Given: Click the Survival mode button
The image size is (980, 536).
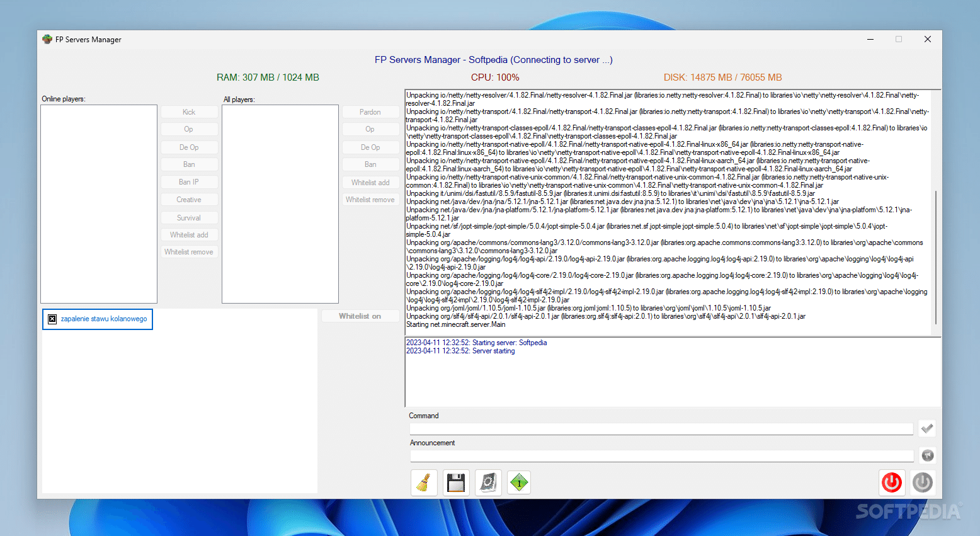Looking at the screenshot, I should click(189, 218).
